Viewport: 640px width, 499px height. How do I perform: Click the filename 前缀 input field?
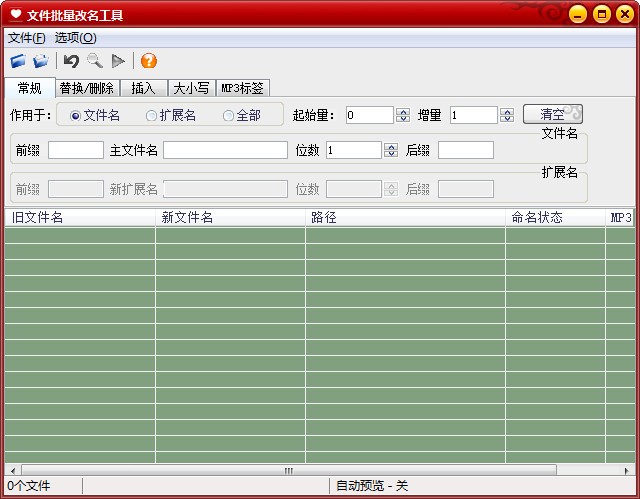click(x=76, y=150)
